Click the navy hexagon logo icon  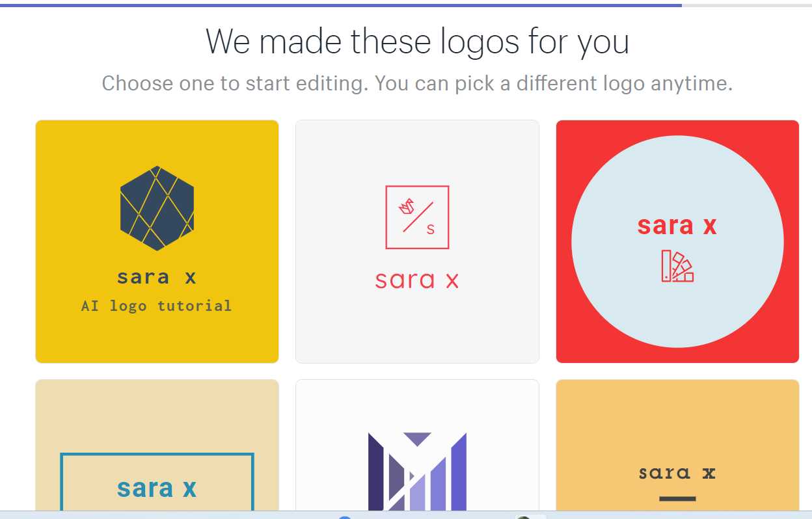tap(157, 208)
